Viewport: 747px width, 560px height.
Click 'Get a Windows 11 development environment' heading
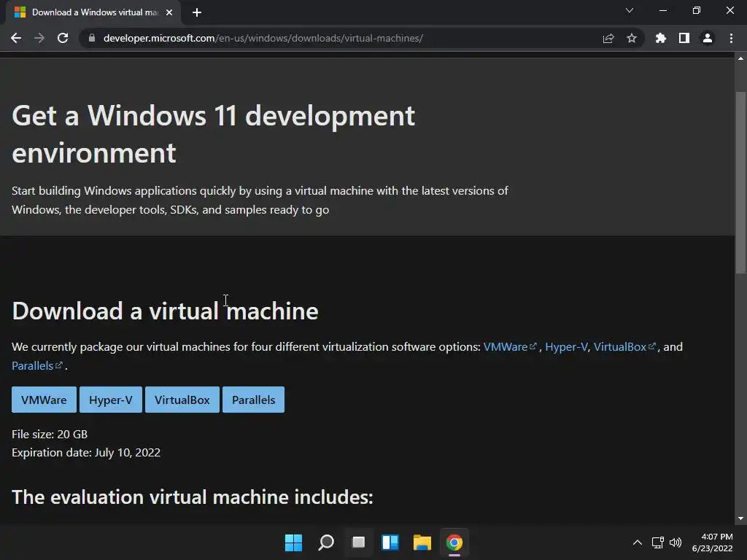point(214,134)
